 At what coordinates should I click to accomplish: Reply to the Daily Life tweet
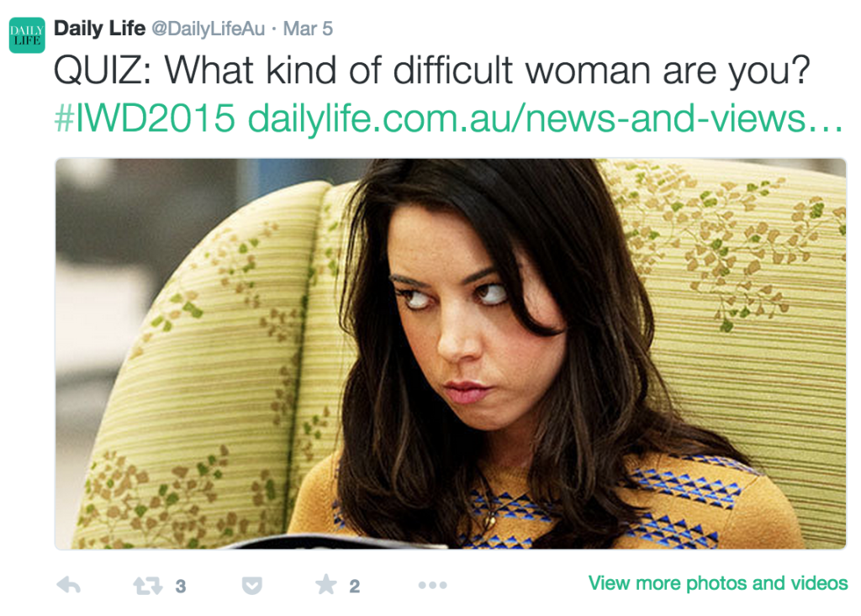click(x=69, y=585)
